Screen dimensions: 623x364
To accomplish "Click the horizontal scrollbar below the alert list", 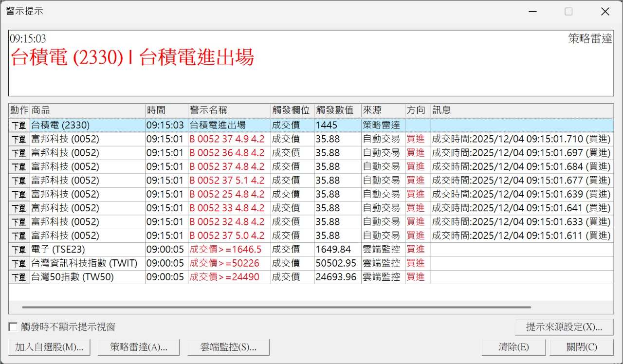I will tap(276, 307).
